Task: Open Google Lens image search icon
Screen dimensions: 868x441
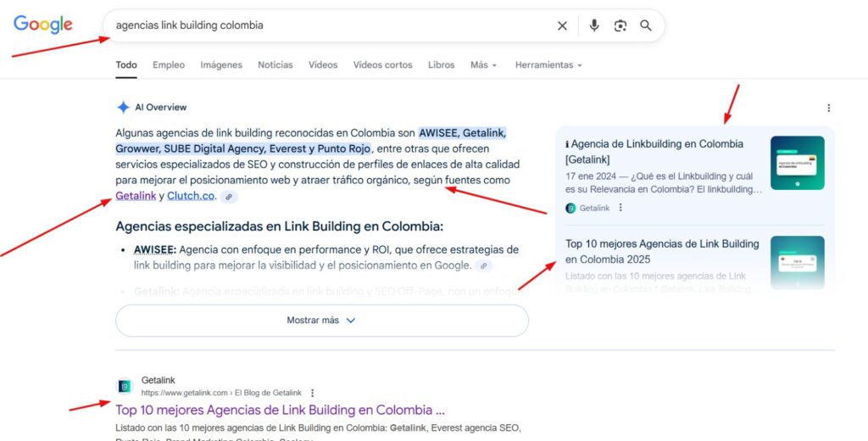Action: (x=620, y=25)
